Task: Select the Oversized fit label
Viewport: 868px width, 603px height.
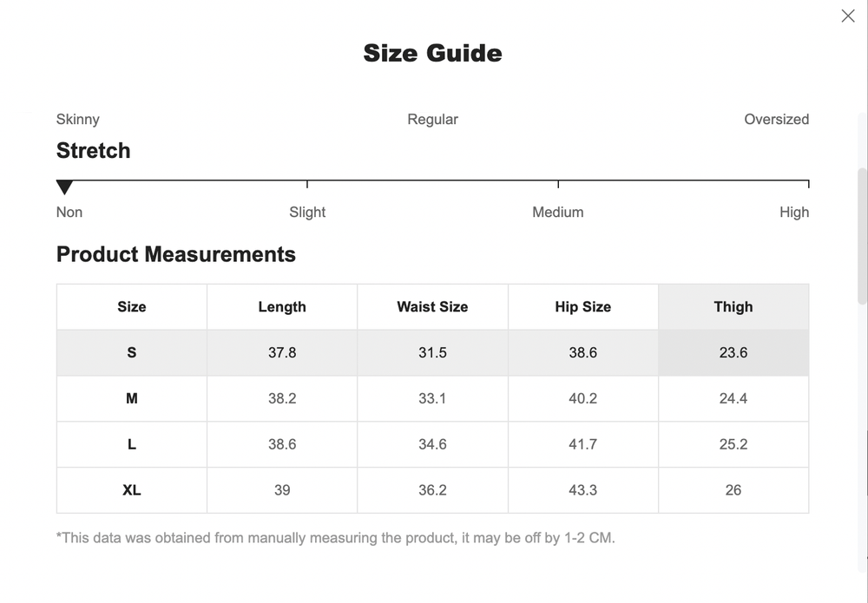Action: 776,119
